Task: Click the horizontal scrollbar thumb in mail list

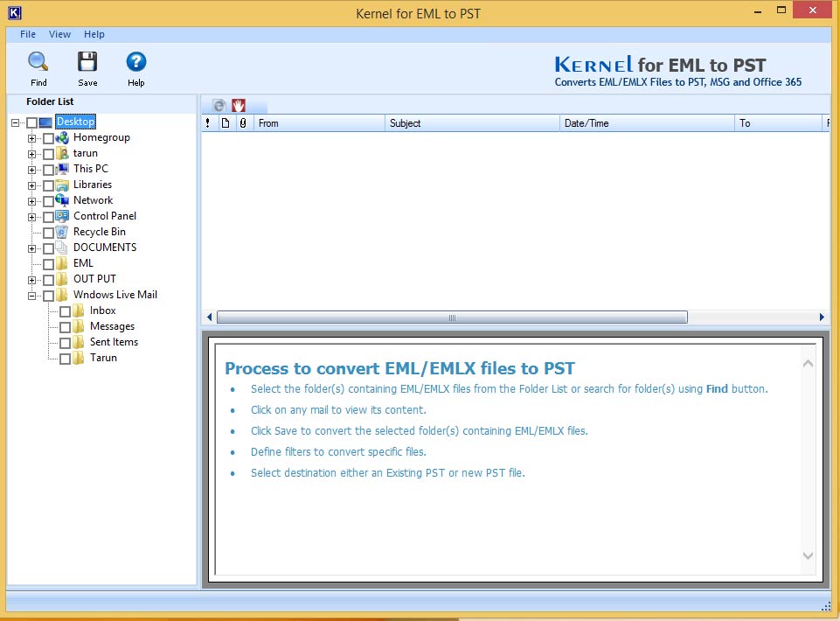Action: (452, 317)
